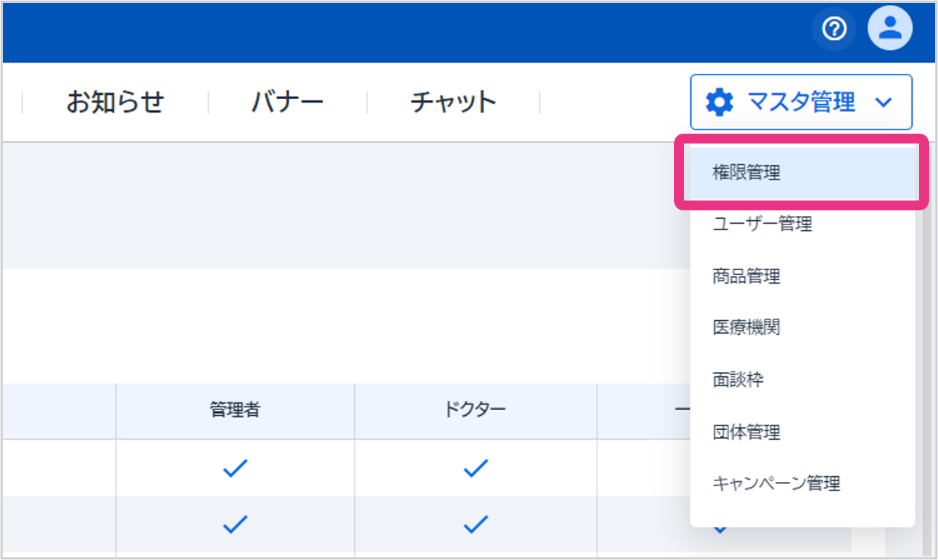Toggle second row checkmark under ドクター

click(476, 524)
